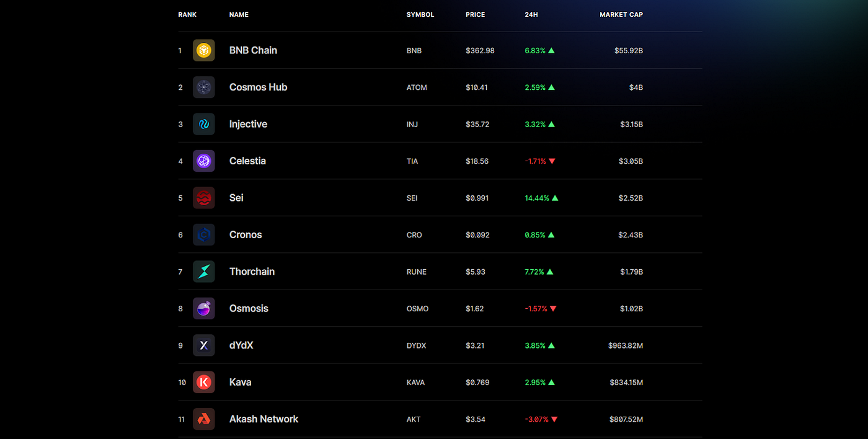Click the Thorchain lightning logo icon
This screenshot has height=439, width=868.
[203, 272]
